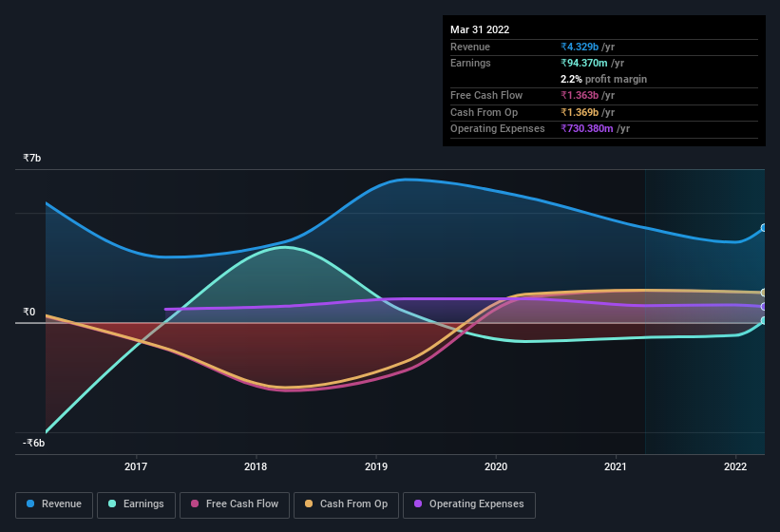Click the 2018 x-axis label
Screen dimensions: 780x532
tap(256, 466)
